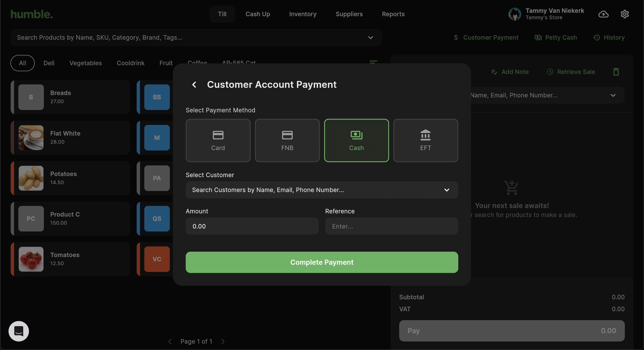Viewport: 644px width, 350px height.
Task: Select Card payment method
Action: 218,140
